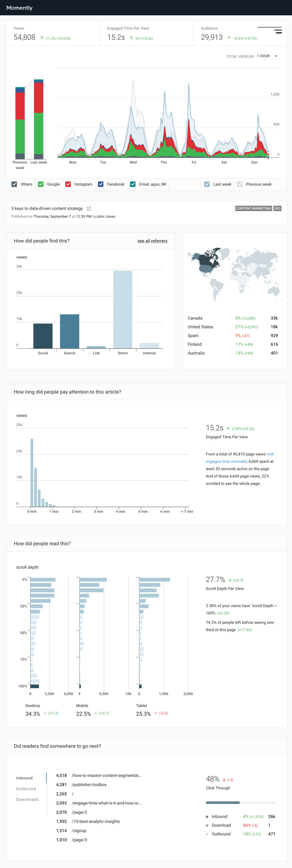Click the Momently logo text
292x868 pixels.
coord(19,8)
